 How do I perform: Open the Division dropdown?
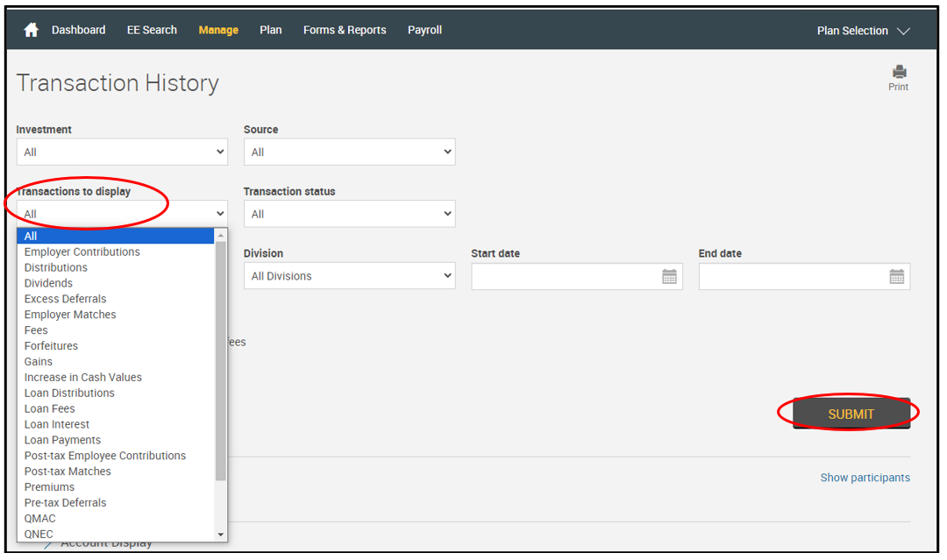349,276
